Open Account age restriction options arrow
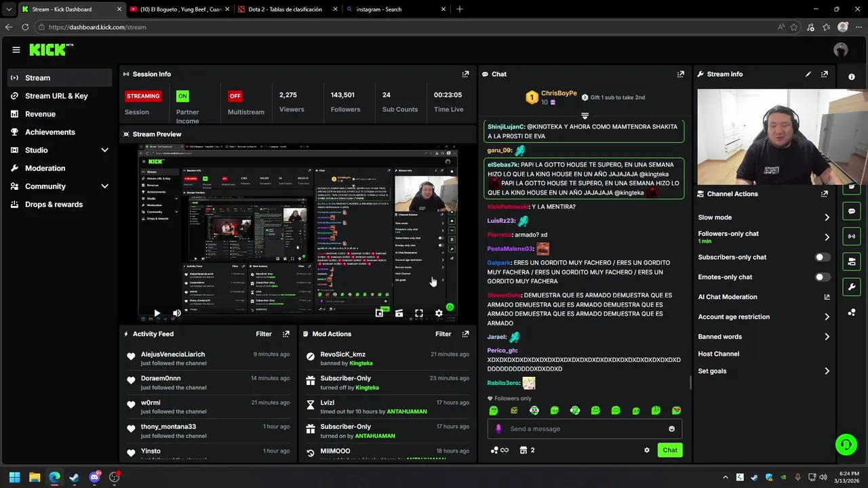The height and width of the screenshot is (488, 868). tap(827, 317)
